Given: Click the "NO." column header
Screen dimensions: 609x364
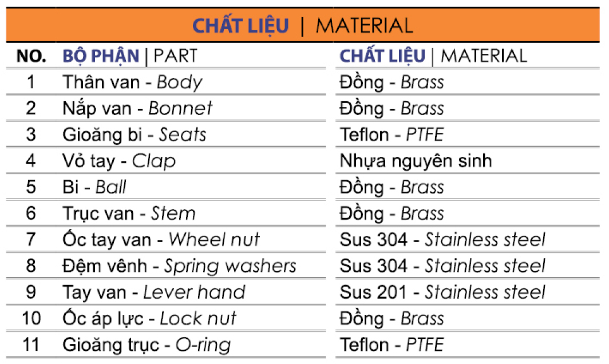Looking at the screenshot, I should click(x=31, y=56).
